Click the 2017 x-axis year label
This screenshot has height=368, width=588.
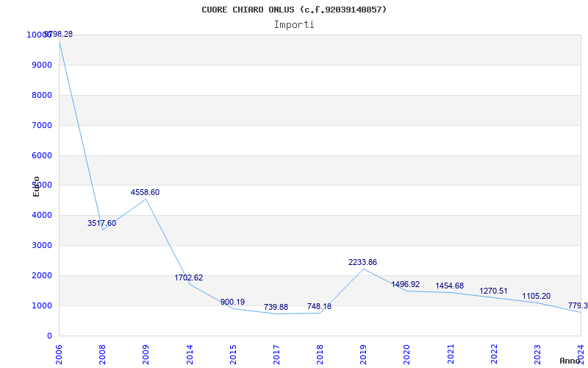276,354
